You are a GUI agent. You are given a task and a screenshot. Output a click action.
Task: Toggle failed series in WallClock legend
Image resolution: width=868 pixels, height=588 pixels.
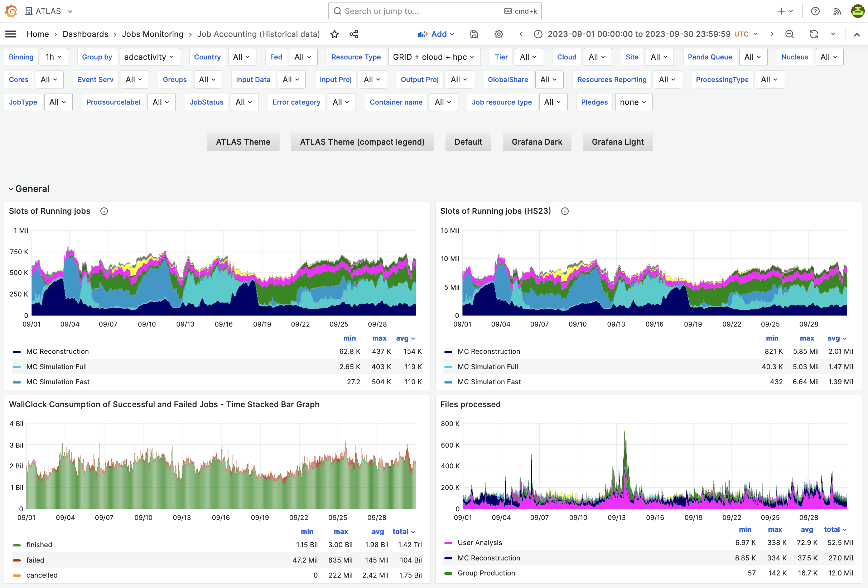[x=35, y=560]
